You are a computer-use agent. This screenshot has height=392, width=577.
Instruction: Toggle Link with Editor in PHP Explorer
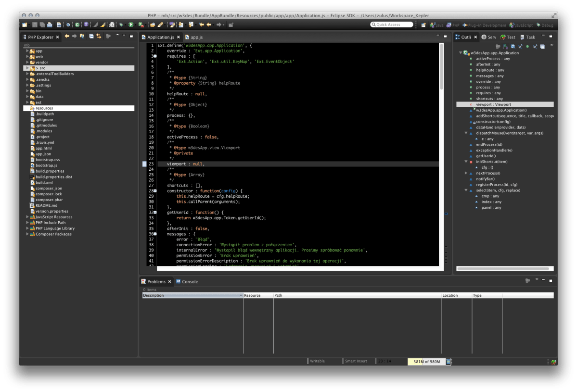[99, 37]
